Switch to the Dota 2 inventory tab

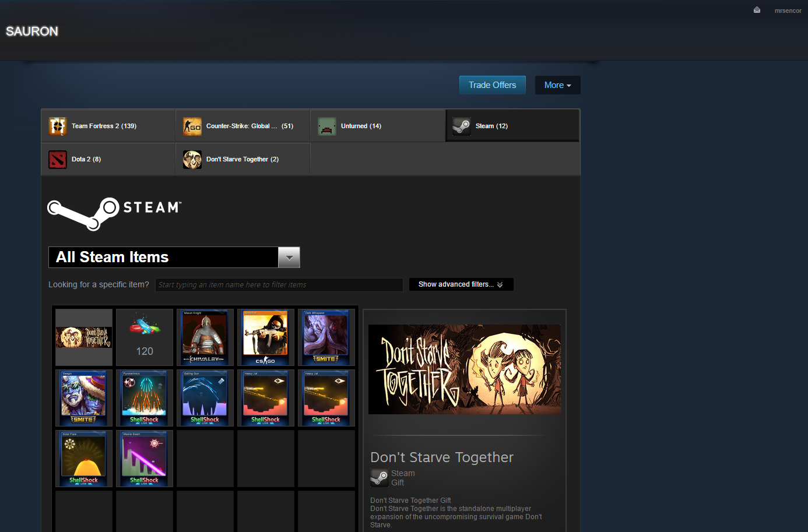tap(108, 159)
